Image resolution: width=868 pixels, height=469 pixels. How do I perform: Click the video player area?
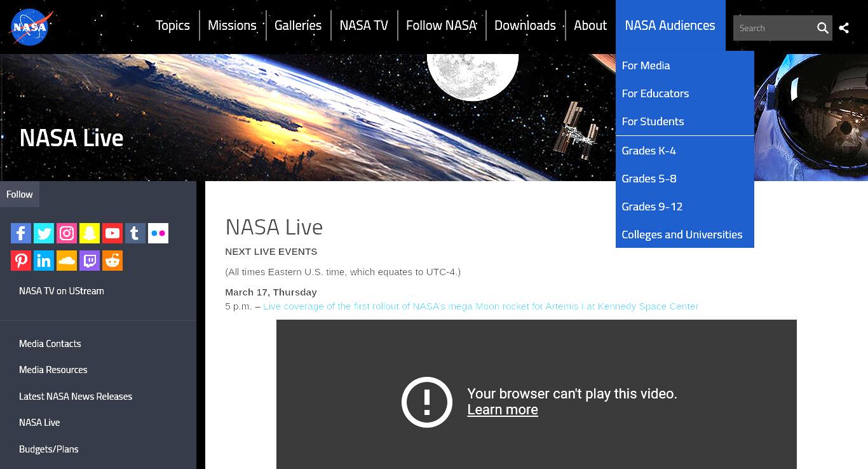pos(536,394)
